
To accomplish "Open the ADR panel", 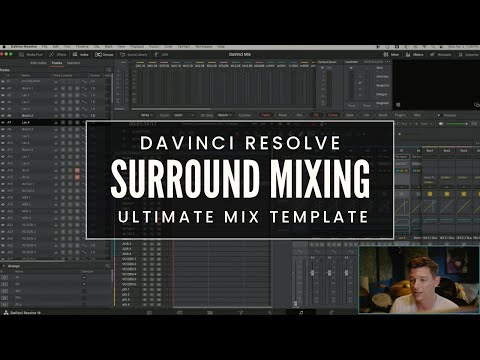I will 161,54.
